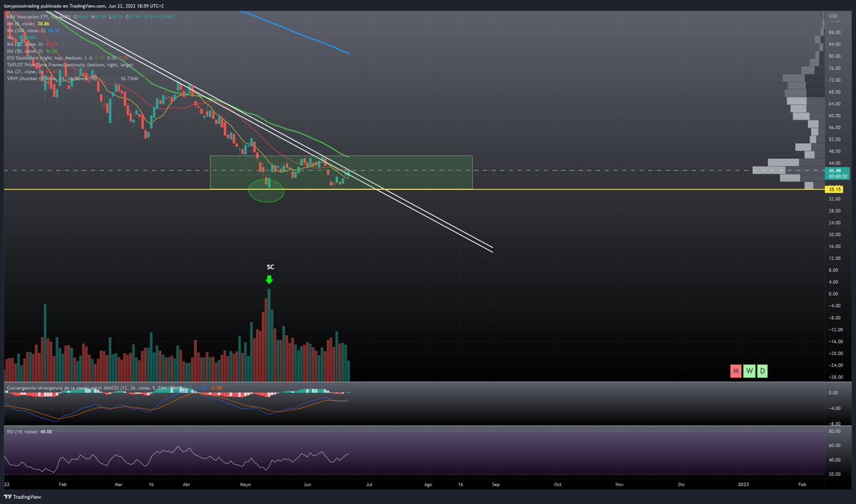Click the Mayo label on time axis

click(x=246, y=484)
